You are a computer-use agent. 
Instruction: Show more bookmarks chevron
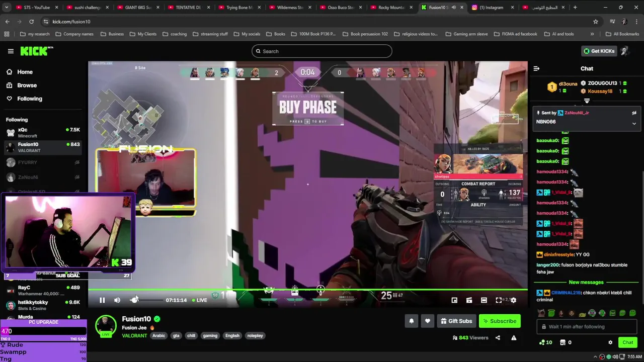point(592,34)
